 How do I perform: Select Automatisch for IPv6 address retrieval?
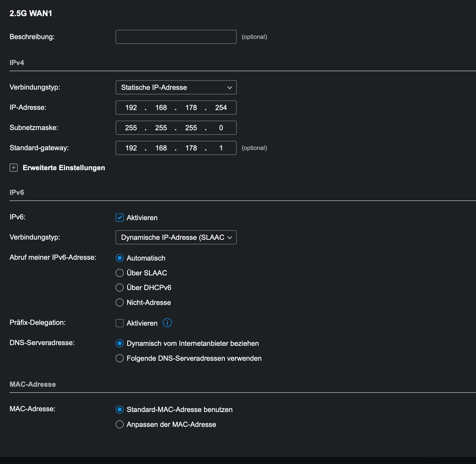coord(120,258)
